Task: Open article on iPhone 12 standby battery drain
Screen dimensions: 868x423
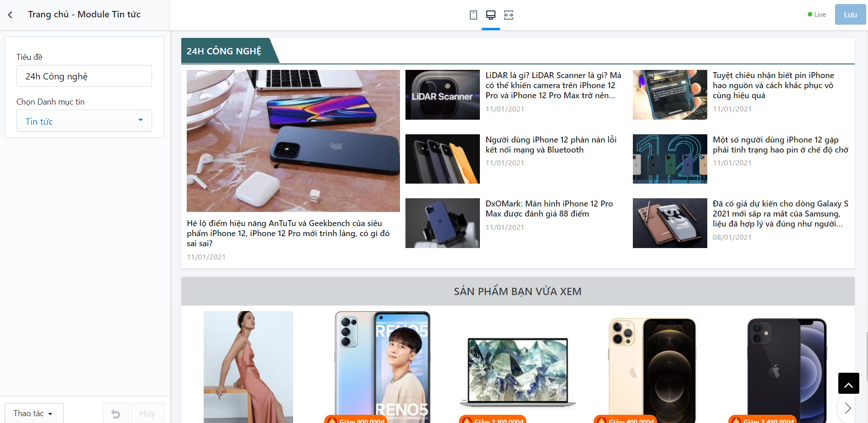Action: point(781,145)
